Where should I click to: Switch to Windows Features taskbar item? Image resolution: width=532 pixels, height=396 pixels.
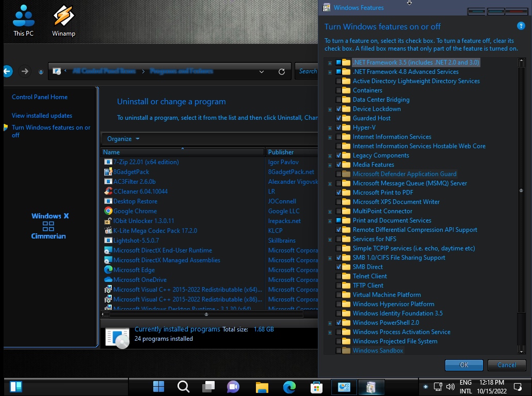[371, 387]
